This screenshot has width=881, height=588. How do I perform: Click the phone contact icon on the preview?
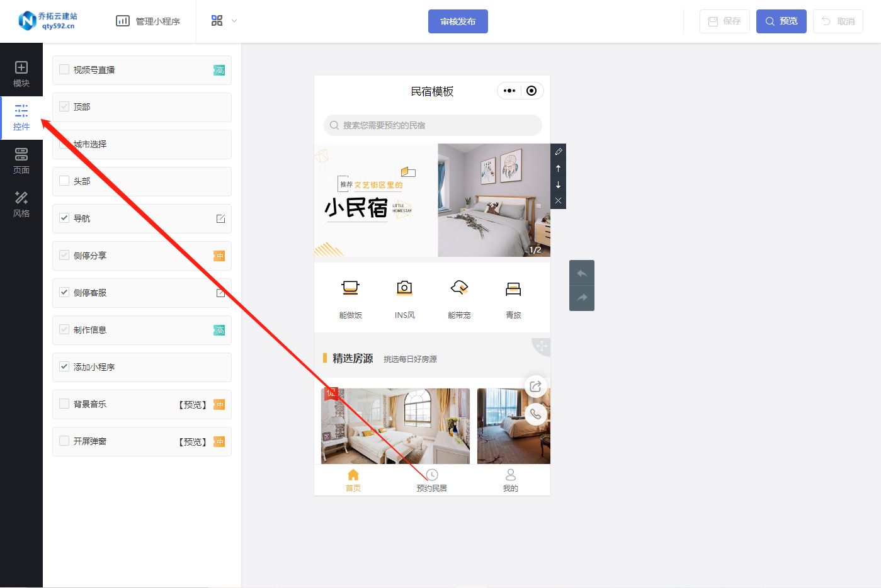(x=536, y=414)
